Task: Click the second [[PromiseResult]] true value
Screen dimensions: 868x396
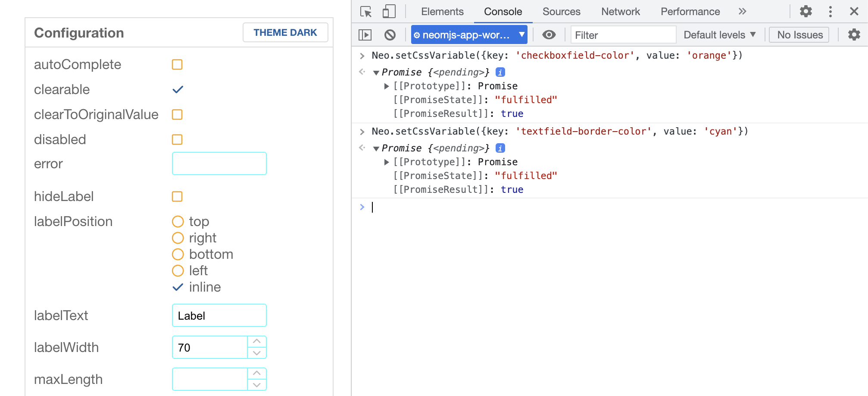Action: [512, 190]
